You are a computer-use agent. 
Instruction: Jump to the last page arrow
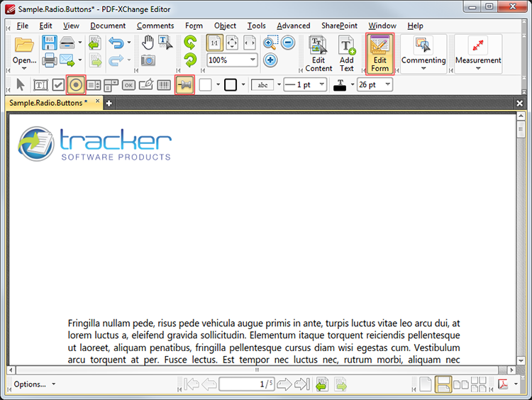(x=301, y=384)
